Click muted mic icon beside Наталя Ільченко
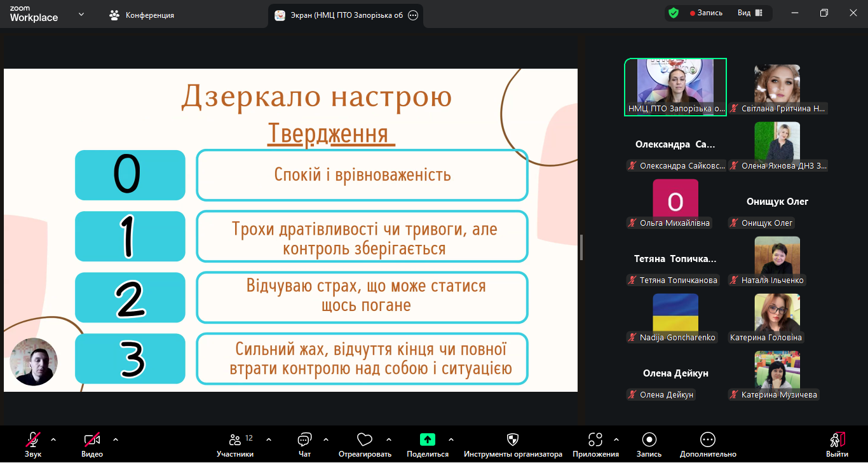The height and width of the screenshot is (463, 868). 734,280
